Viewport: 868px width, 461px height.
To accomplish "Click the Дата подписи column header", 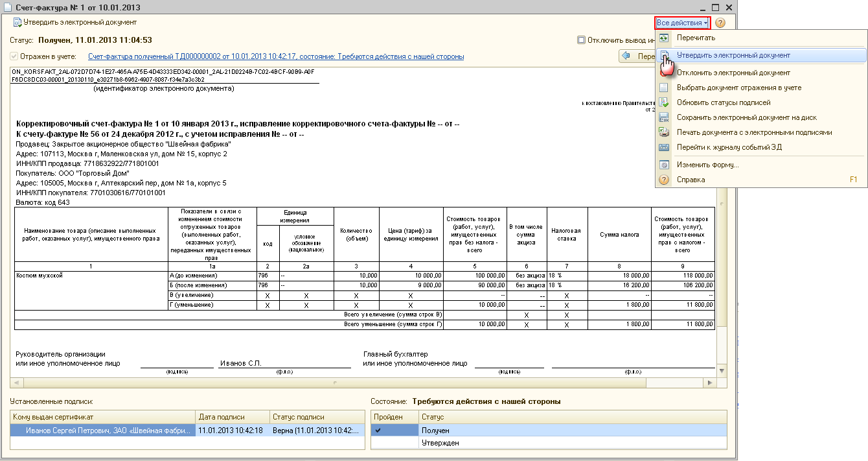I will click(233, 417).
